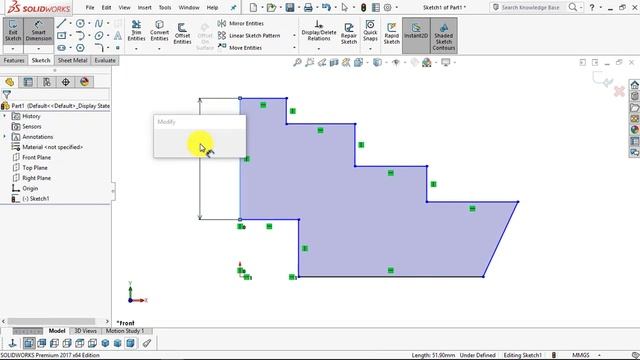Click the Zoom to Fit icon
640x360 pixels.
(x=297, y=62)
